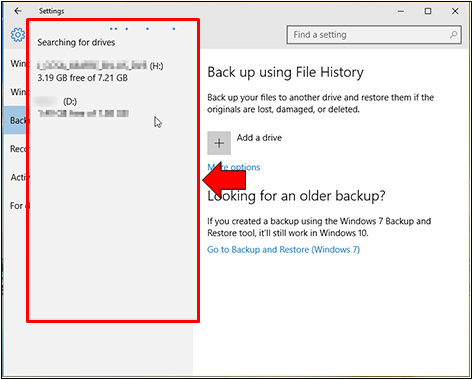Click the Back up using File History heading
This screenshot has height=380, width=473.
click(285, 72)
